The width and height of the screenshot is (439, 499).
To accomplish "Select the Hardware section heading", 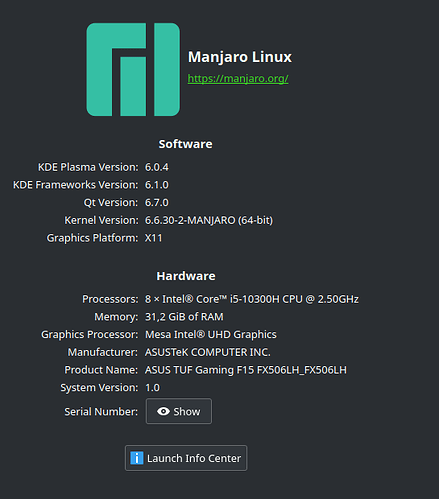I will click(x=186, y=276).
